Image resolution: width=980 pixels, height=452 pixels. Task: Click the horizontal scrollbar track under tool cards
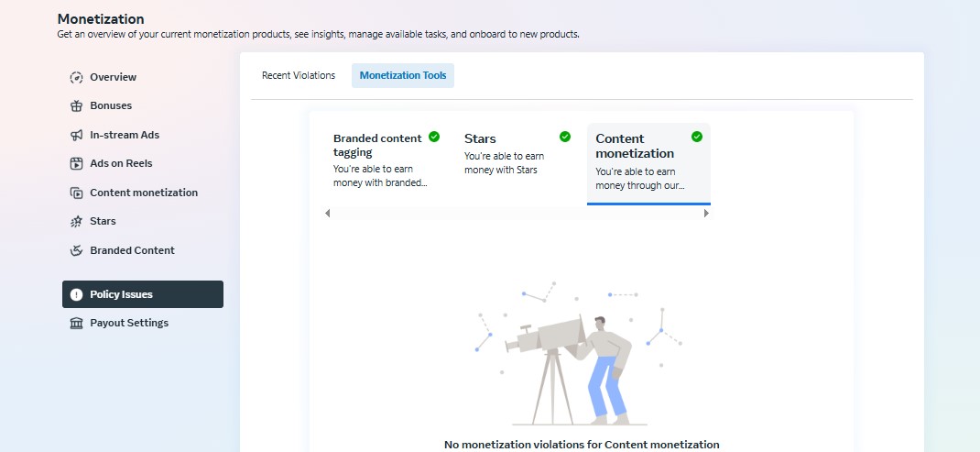coord(517,214)
